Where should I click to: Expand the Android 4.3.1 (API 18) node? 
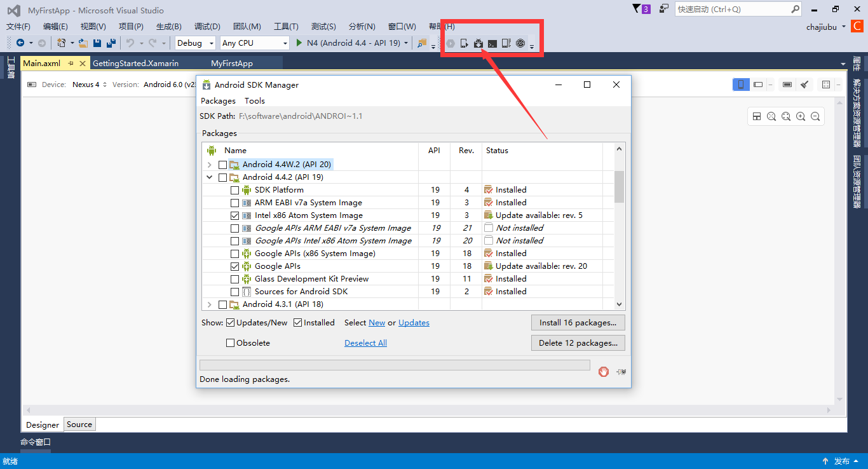[x=210, y=304]
